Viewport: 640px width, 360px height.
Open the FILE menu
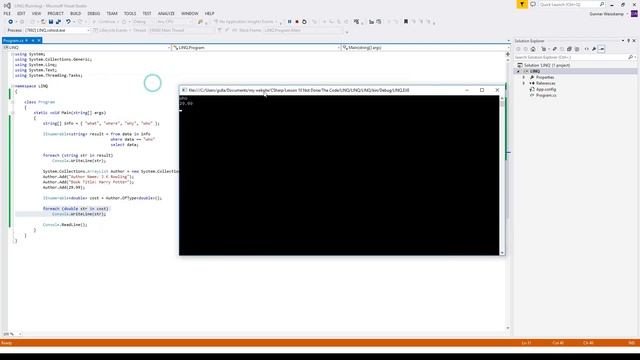click(x=7, y=13)
